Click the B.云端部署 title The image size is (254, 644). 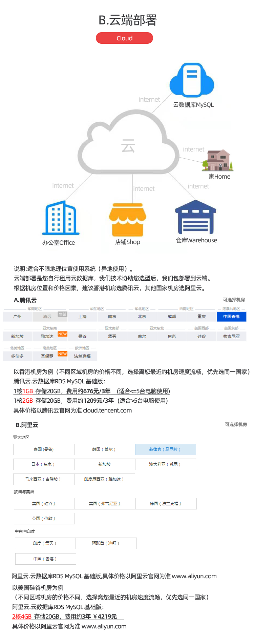coord(128,20)
